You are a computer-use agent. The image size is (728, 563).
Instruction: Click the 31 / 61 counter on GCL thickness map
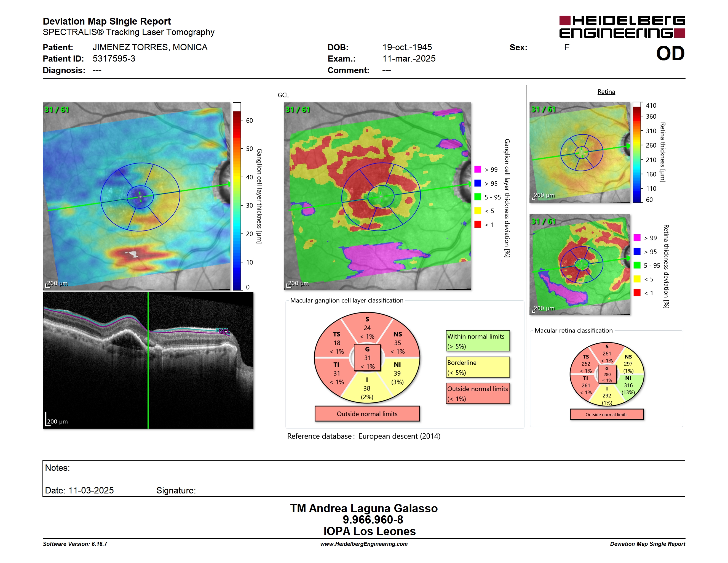57,110
